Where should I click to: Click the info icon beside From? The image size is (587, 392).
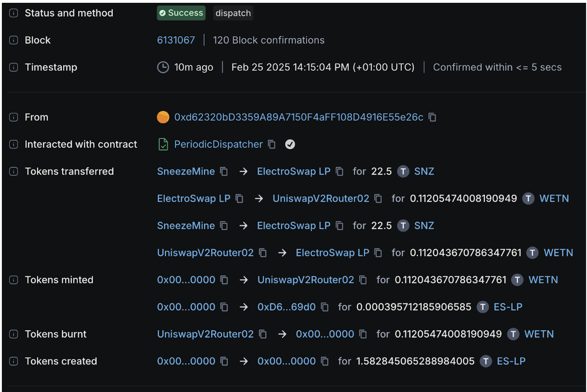click(x=14, y=117)
